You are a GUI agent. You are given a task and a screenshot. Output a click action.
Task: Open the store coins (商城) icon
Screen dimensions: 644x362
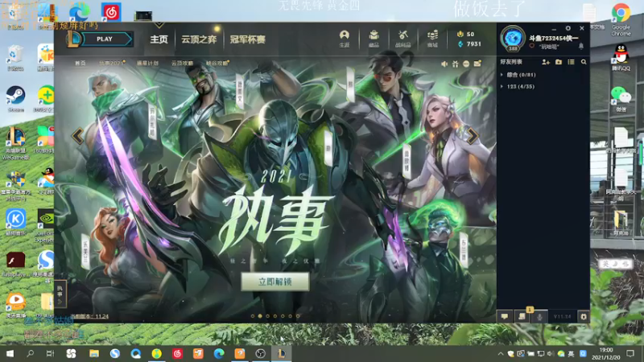(x=432, y=39)
